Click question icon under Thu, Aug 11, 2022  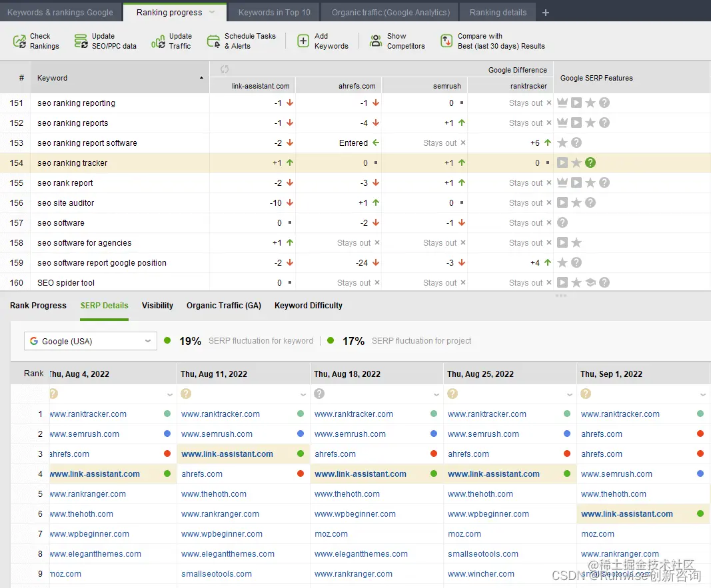tap(186, 394)
